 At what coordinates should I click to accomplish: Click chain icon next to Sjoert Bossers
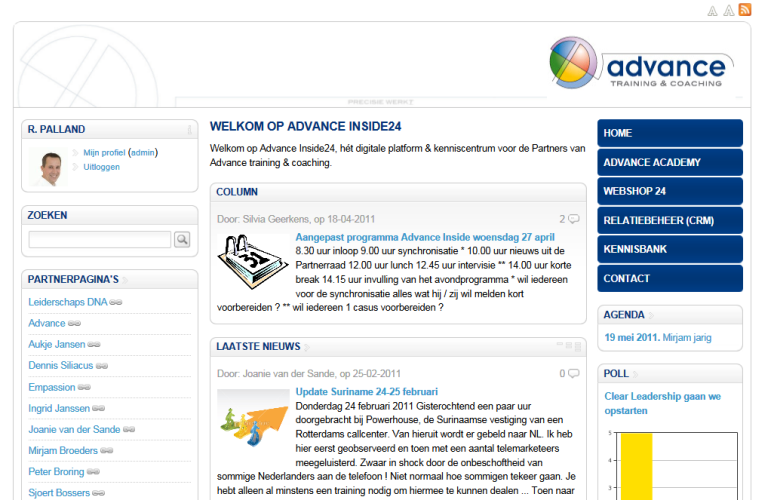coord(99,493)
